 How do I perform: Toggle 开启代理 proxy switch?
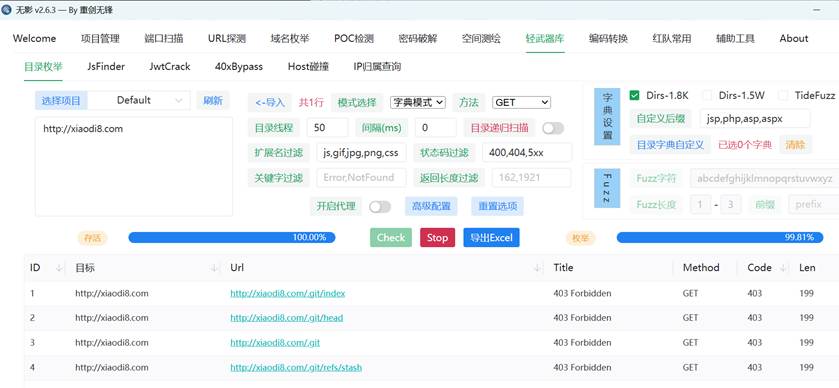(380, 207)
